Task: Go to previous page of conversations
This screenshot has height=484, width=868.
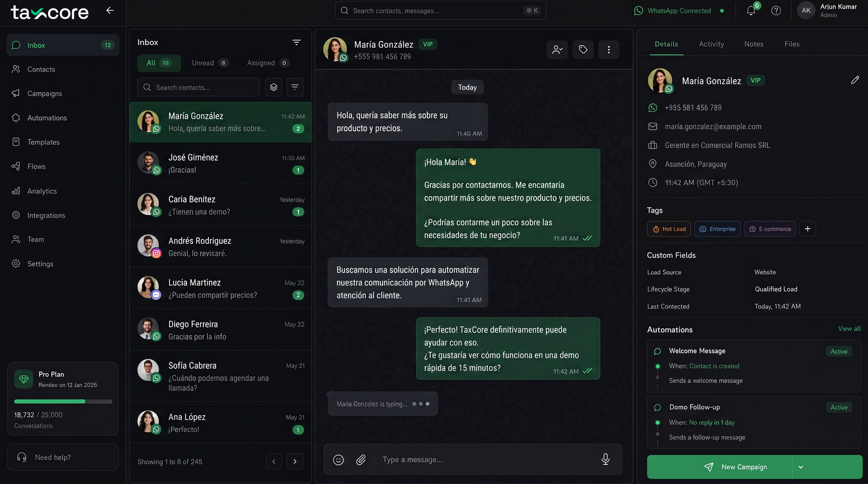Action: (274, 462)
